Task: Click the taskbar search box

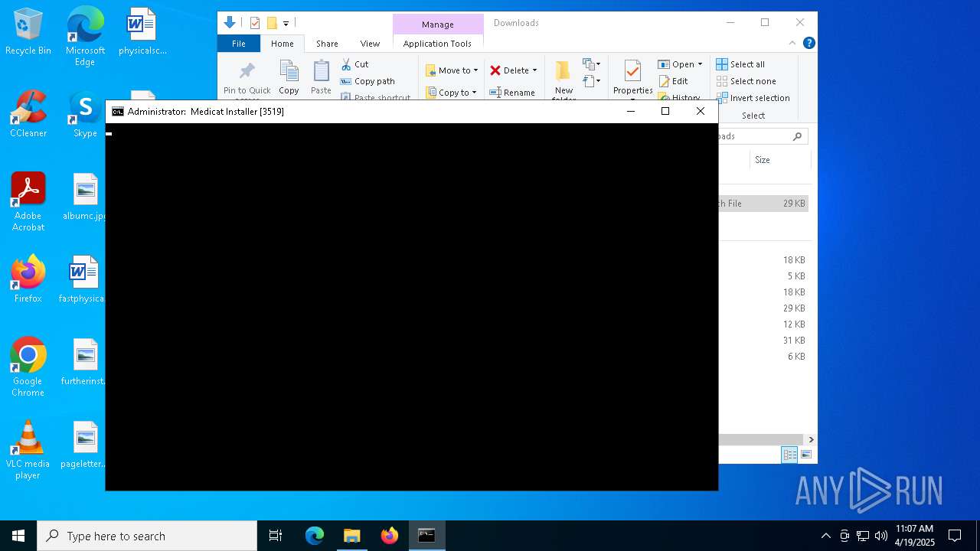Action: (147, 536)
